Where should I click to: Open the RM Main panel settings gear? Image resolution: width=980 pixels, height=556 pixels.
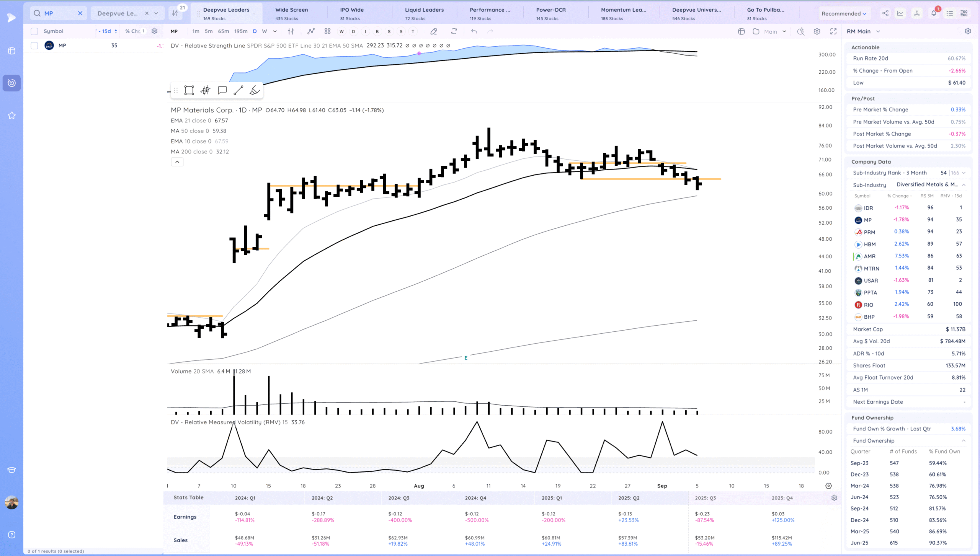point(968,31)
